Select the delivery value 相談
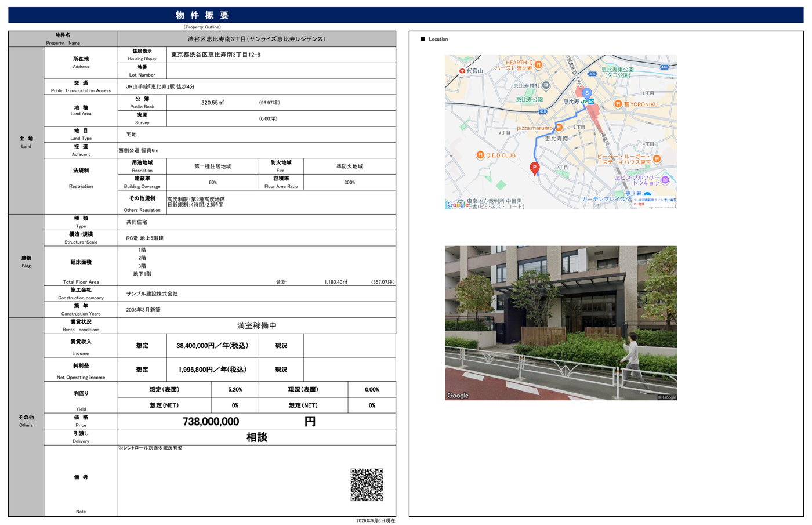The width and height of the screenshot is (812, 525). tap(256, 437)
